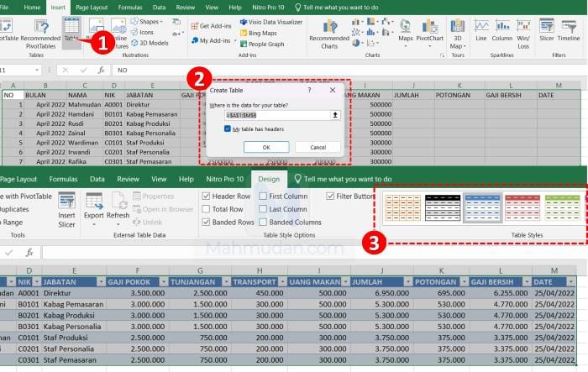Enable the Total Row checkbox

pos(207,209)
